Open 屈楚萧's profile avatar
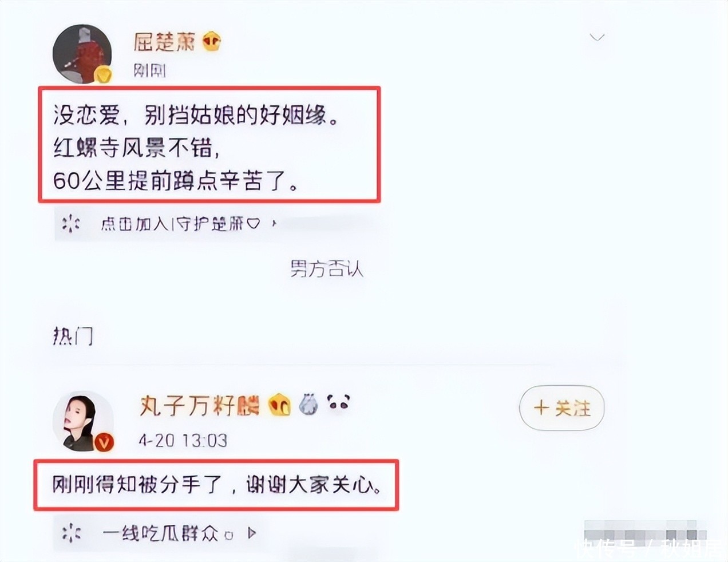The width and height of the screenshot is (728, 562). (x=82, y=54)
